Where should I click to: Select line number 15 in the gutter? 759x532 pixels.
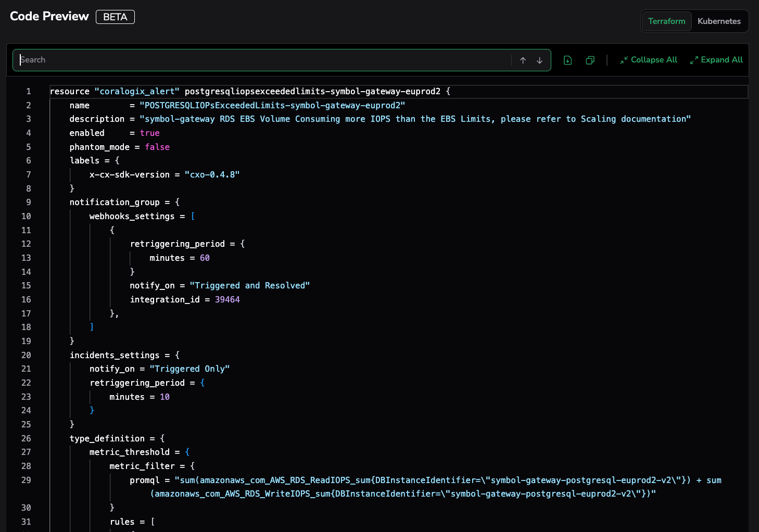[x=26, y=286]
